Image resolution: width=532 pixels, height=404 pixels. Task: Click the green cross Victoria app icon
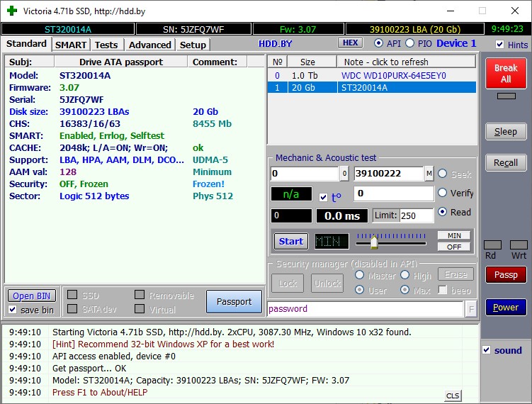coord(12,11)
